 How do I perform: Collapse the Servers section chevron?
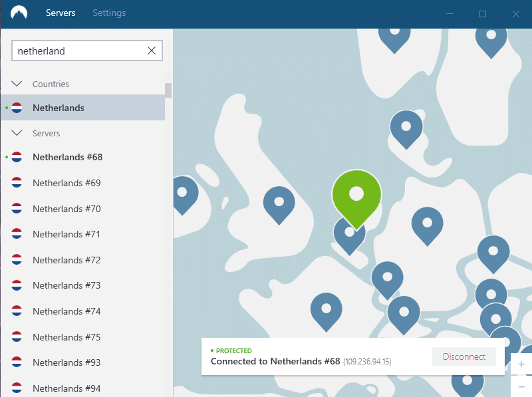tap(17, 133)
